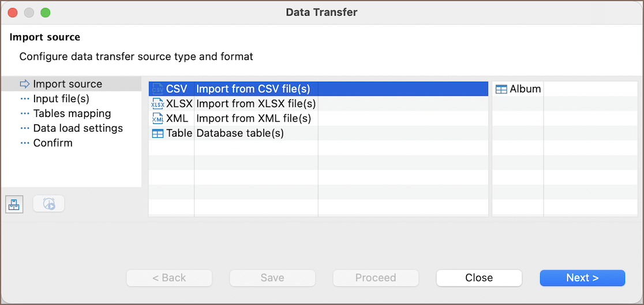The image size is (644, 305).
Task: Click the CSV file type icon
Action: 158,89
